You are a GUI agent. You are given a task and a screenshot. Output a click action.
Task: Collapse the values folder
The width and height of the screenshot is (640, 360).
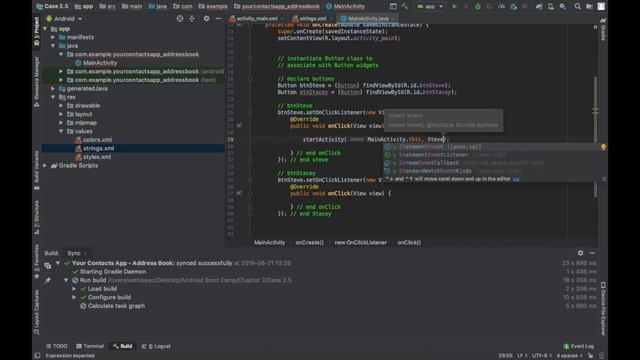(x=61, y=131)
